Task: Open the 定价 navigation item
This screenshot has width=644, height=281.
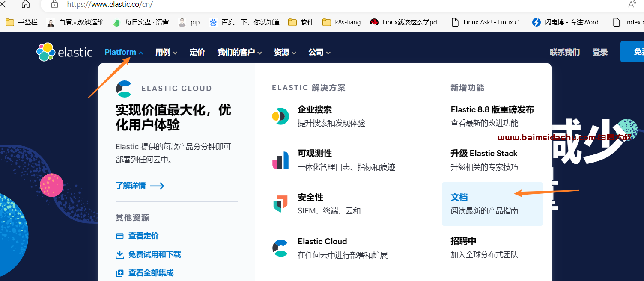Action: pos(197,52)
